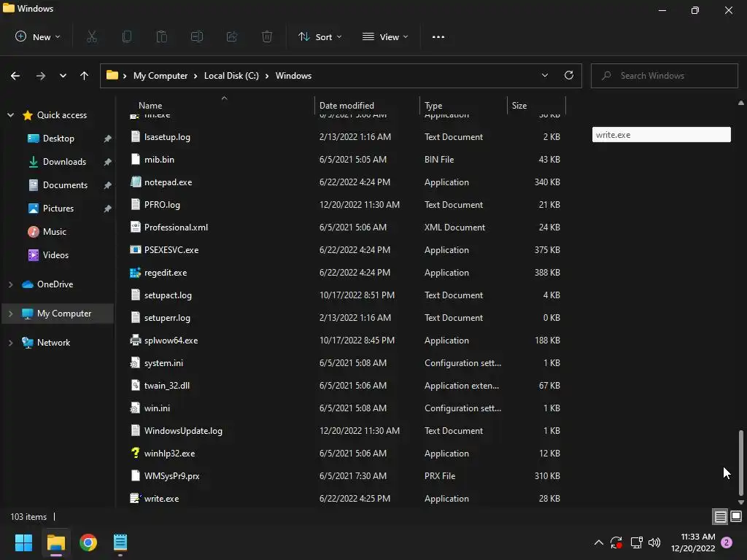Click My Computer breadcrumb
The width and height of the screenshot is (747, 560).
pyautogui.click(x=160, y=76)
